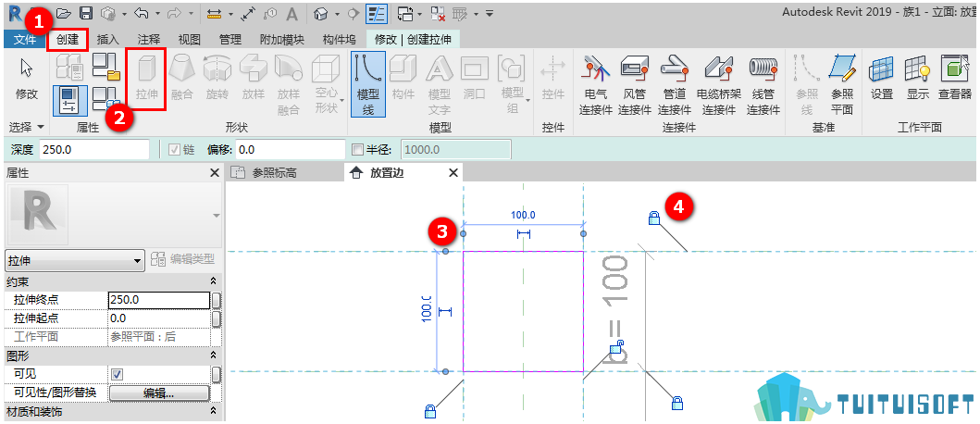This screenshot has width=980, height=424.
Task: Select the Measure tool icon
Action: point(215,13)
